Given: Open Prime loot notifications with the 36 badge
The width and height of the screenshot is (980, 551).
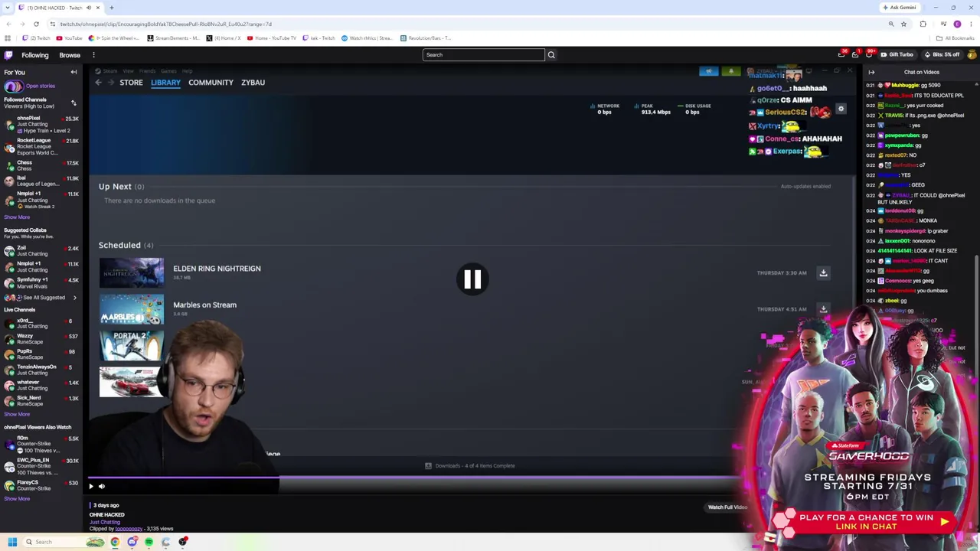Looking at the screenshot, I should click(841, 54).
